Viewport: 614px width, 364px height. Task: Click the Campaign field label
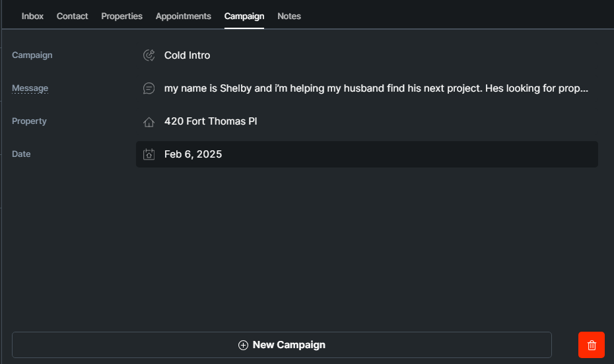pyautogui.click(x=32, y=55)
